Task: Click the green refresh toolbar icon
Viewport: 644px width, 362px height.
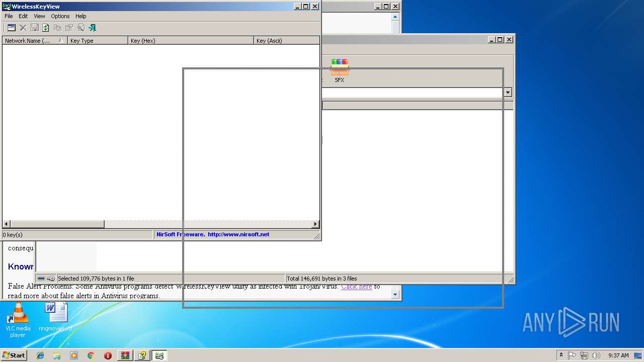Action: 46,28
